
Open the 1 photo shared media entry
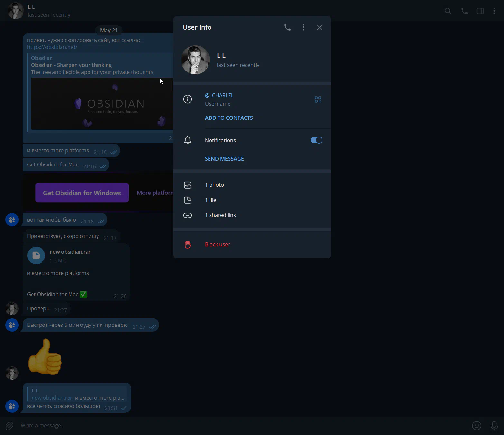252,185
